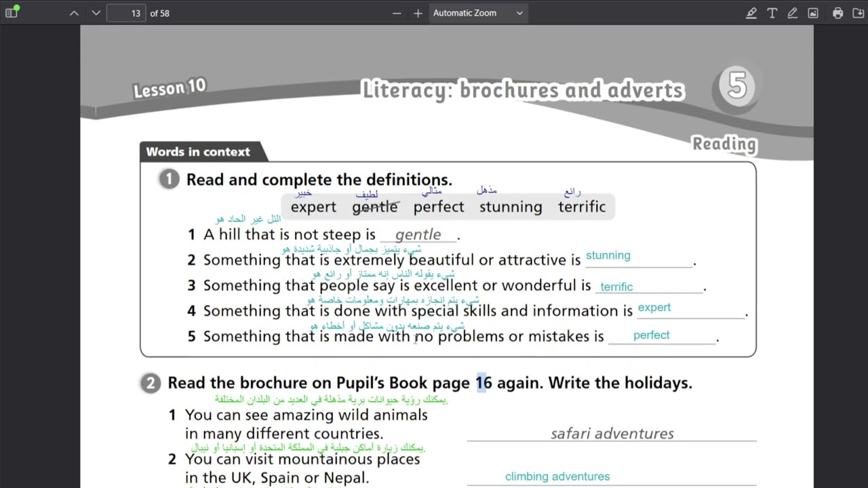Select the Highlight annotation tool
Screen dimensions: 868x488
click(751, 13)
